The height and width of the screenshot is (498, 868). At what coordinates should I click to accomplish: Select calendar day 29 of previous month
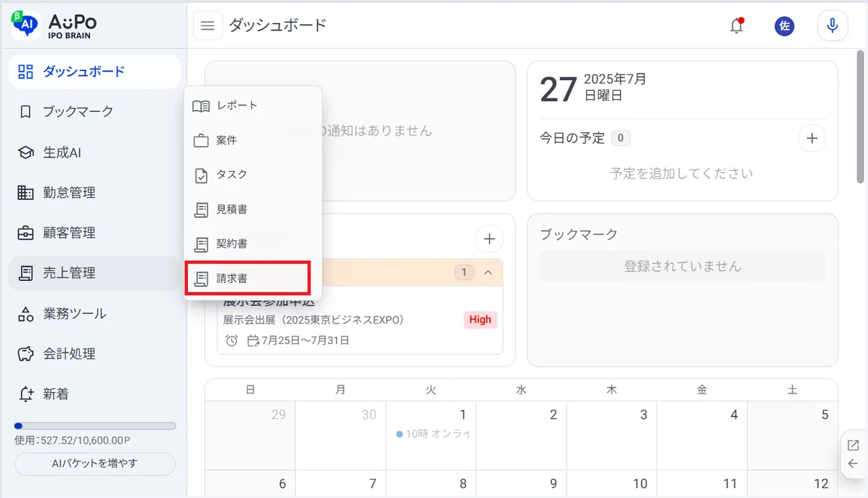point(279,415)
